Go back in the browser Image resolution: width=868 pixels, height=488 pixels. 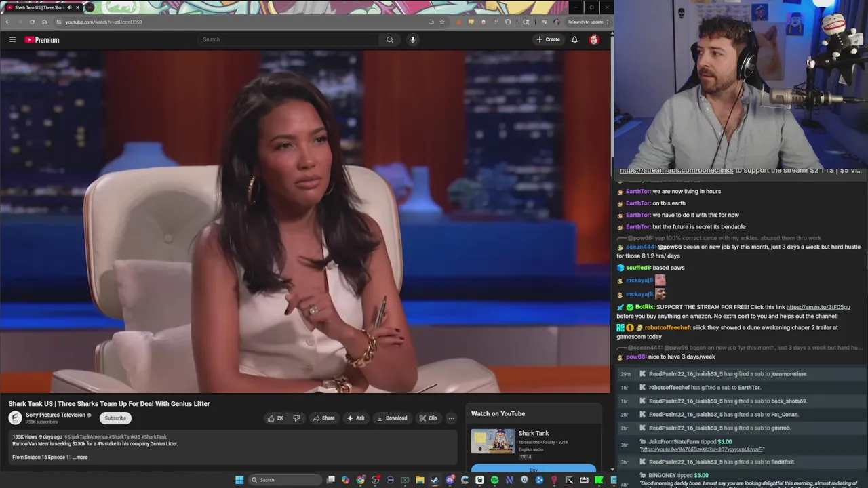[x=7, y=22]
